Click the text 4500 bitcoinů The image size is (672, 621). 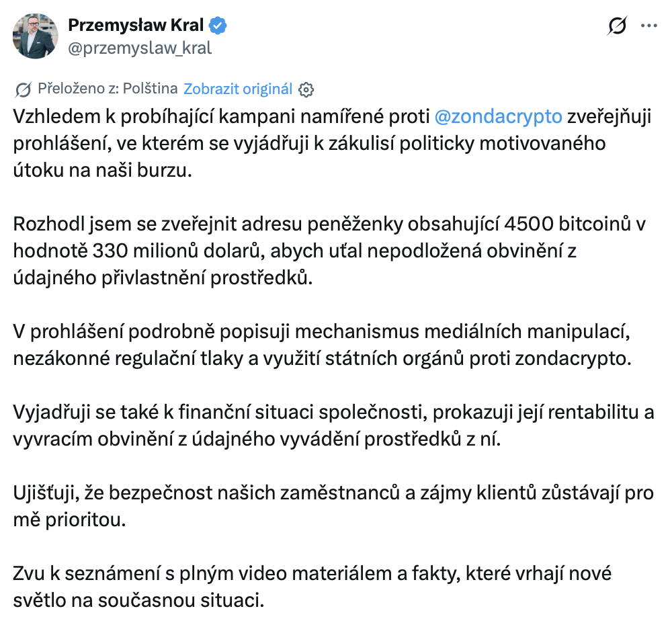pyautogui.click(x=550, y=223)
